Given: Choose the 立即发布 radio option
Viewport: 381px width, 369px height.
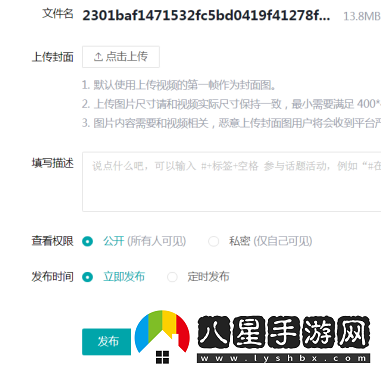Looking at the screenshot, I should tap(88, 277).
